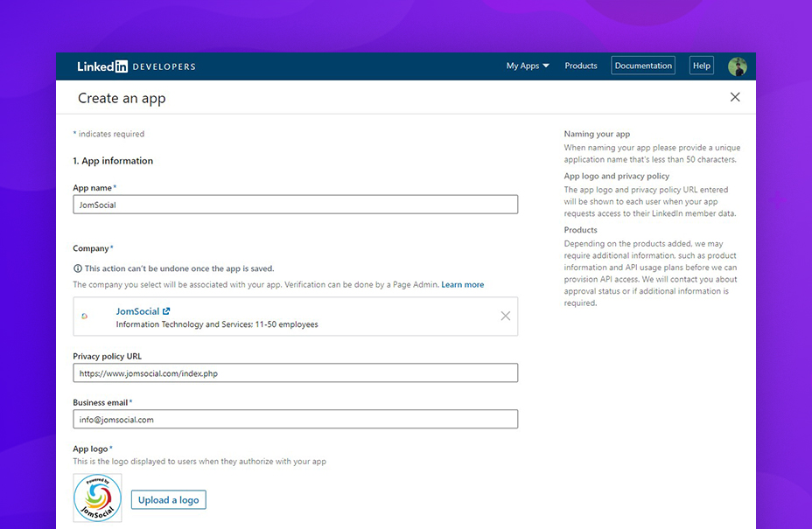Viewport: 812px width, 529px height.
Task: Click the info icon beside undone warning
Action: tap(78, 268)
